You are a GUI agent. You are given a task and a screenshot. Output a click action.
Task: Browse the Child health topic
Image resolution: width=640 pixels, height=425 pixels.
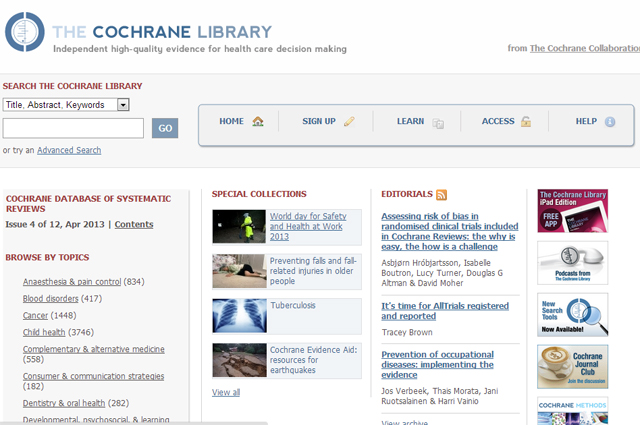coord(44,332)
